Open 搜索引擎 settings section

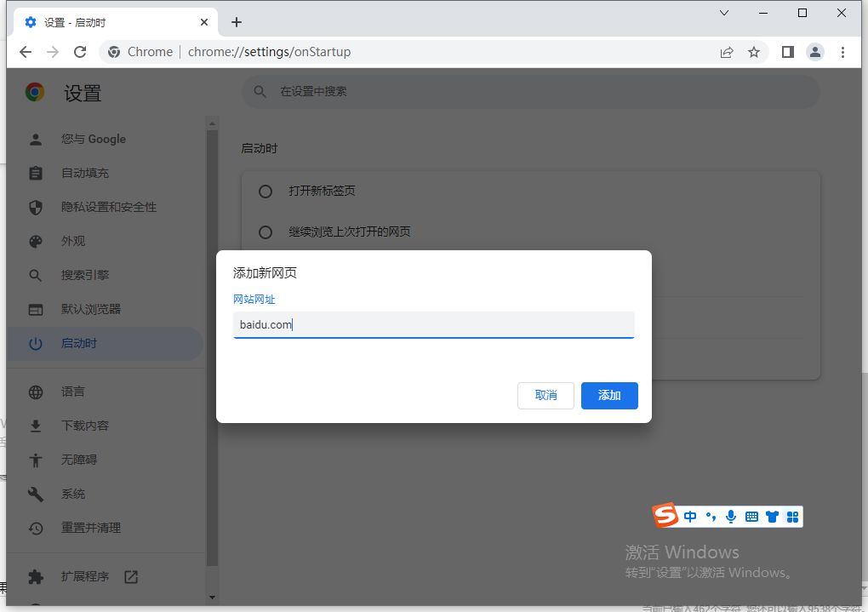point(106,275)
